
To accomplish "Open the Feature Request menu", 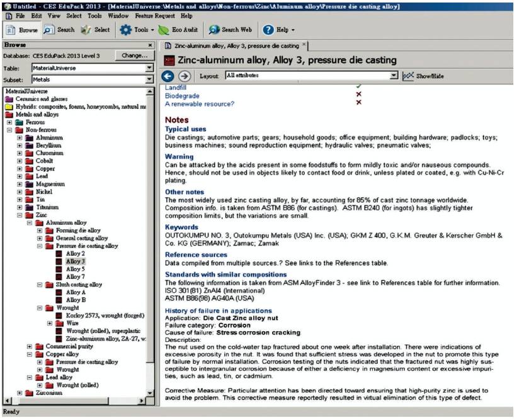I will (x=155, y=16).
